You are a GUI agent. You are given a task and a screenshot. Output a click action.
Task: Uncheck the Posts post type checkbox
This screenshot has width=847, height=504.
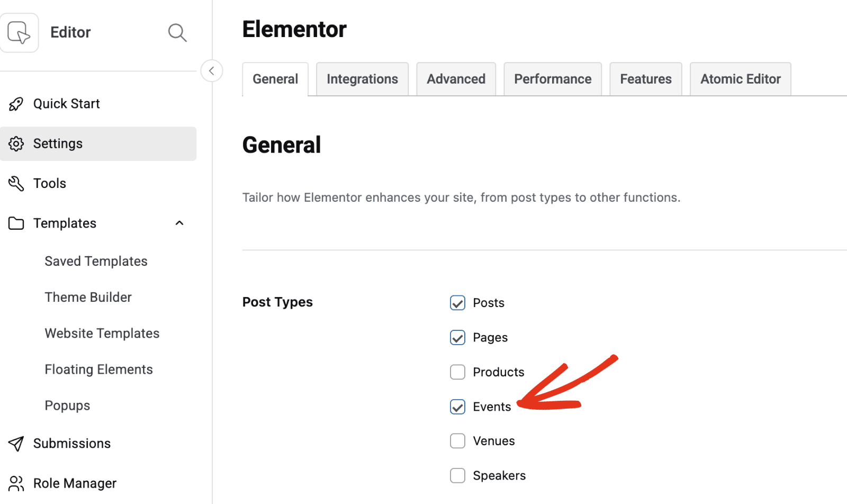coord(457,303)
